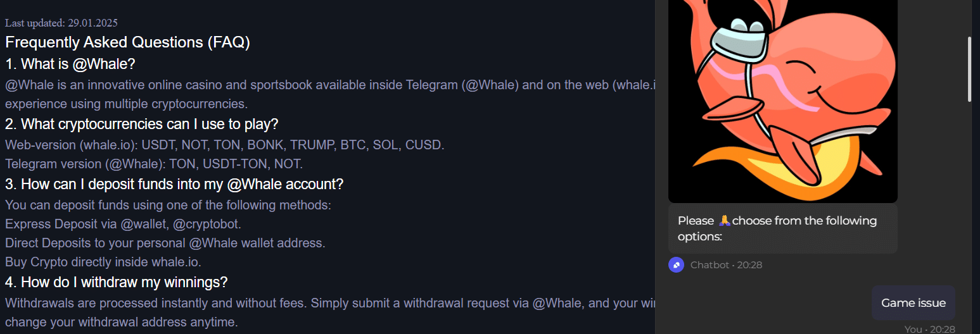
Task: Click the "Frequently Asked Questions (FAQ)" heading
Action: pyautogui.click(x=128, y=42)
